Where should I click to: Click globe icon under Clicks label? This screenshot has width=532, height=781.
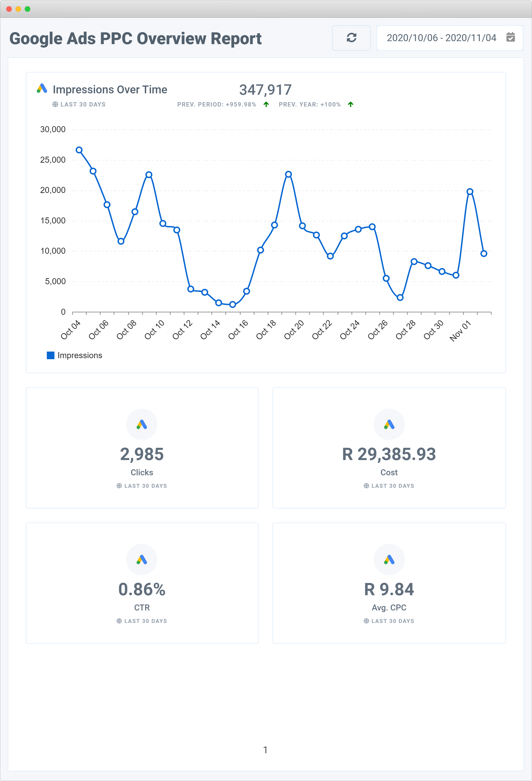click(x=119, y=486)
